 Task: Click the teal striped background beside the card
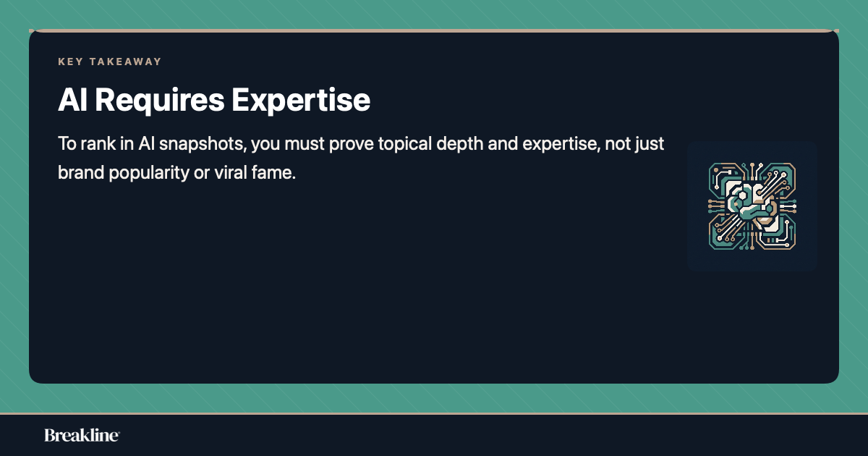pyautogui.click(x=14, y=217)
